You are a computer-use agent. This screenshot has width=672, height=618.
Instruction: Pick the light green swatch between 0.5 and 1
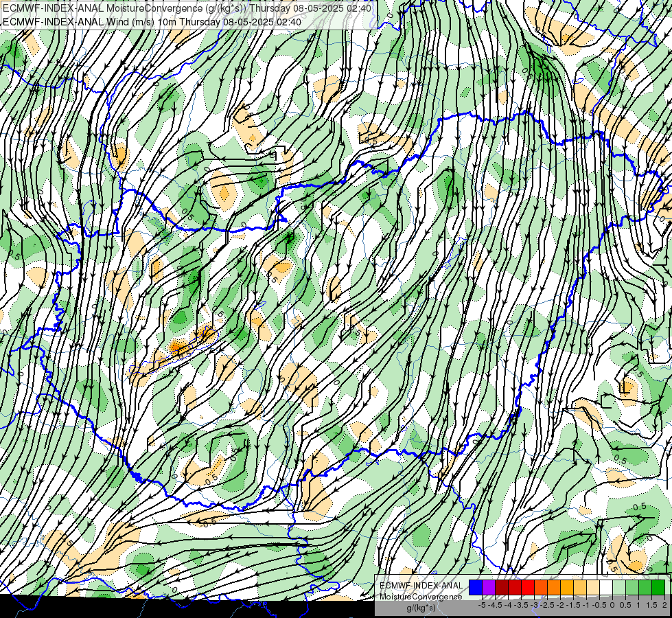(x=632, y=588)
